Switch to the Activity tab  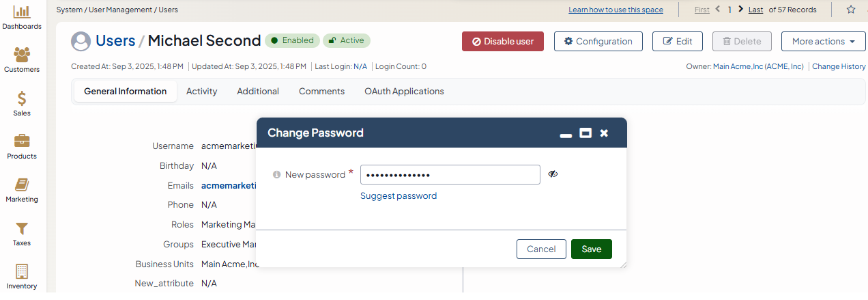click(201, 91)
